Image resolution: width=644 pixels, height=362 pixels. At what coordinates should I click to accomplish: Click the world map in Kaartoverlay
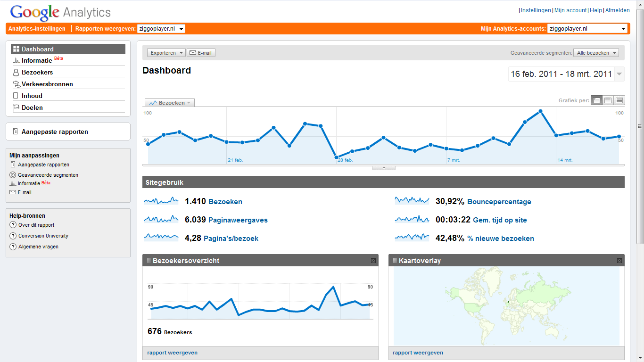pyautogui.click(x=506, y=306)
